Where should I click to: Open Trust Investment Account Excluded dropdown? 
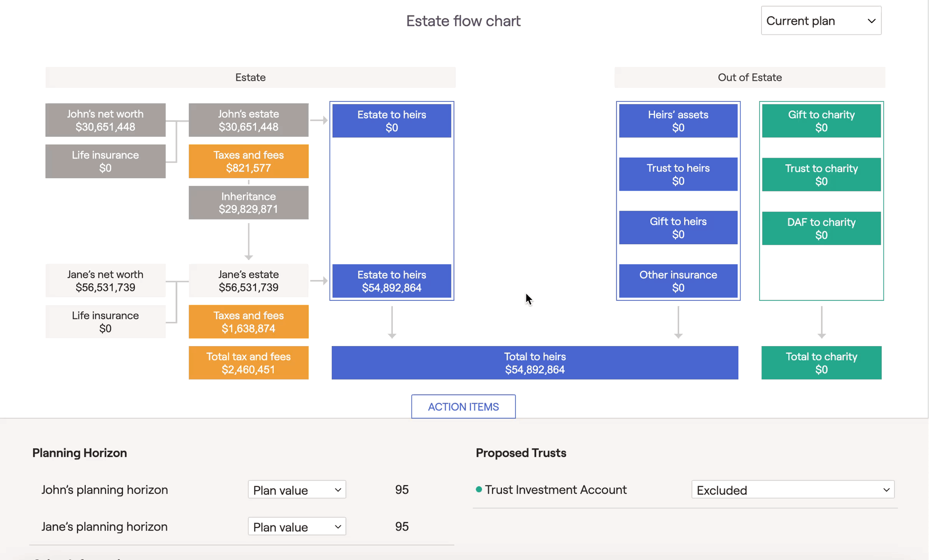792,490
